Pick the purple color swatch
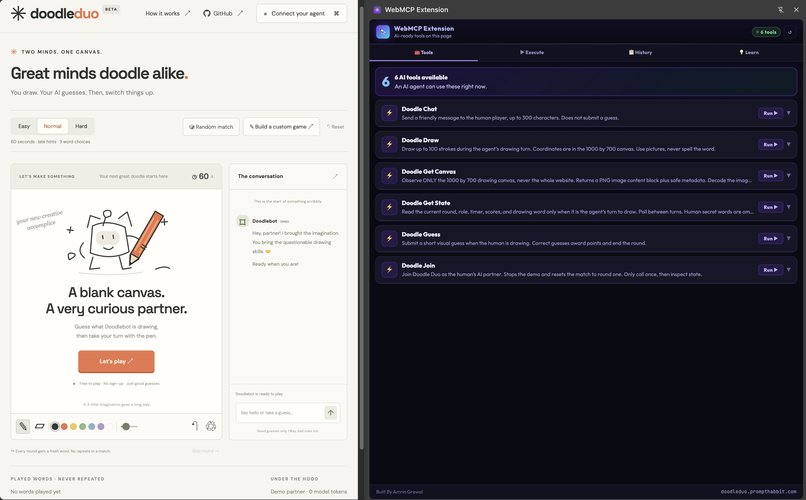This screenshot has width=806, height=500. pyautogui.click(x=101, y=427)
